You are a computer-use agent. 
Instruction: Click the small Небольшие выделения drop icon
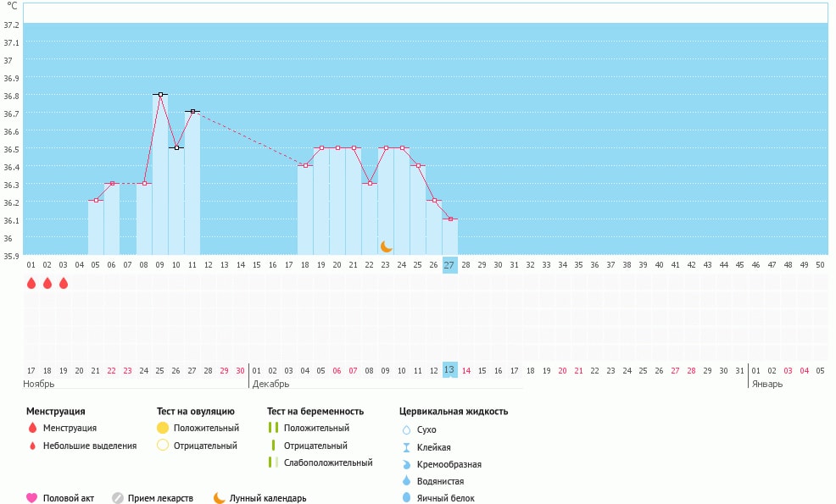click(x=32, y=446)
